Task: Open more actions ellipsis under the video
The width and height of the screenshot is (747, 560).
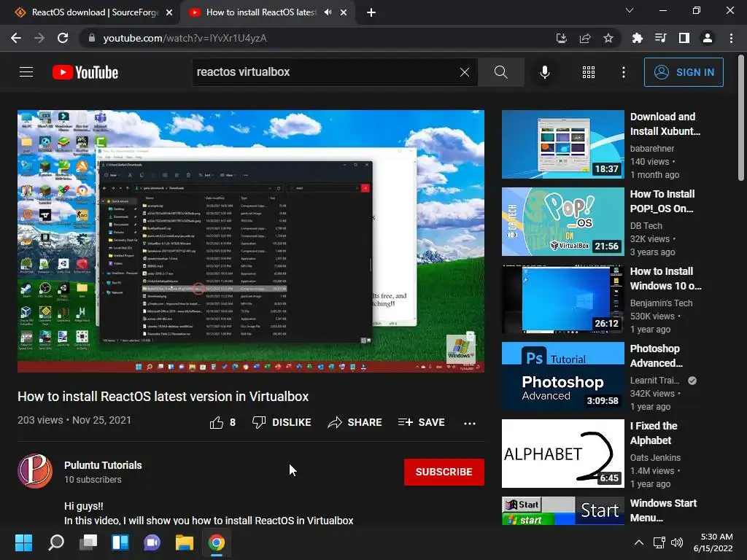Action: pyautogui.click(x=470, y=423)
